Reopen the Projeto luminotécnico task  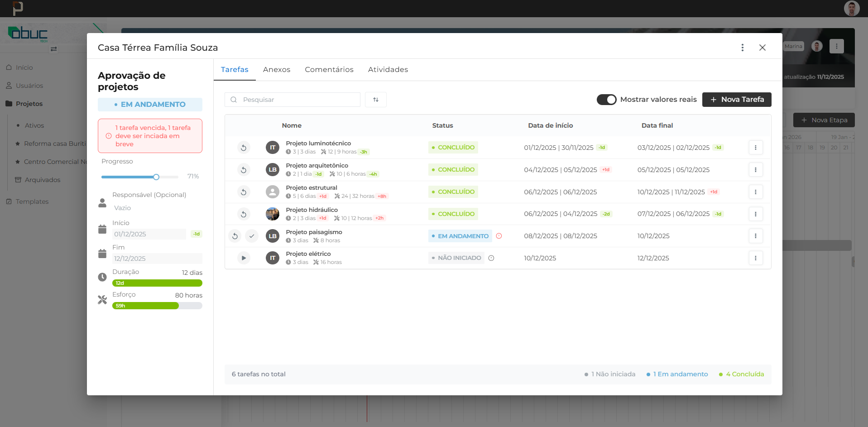pyautogui.click(x=244, y=148)
